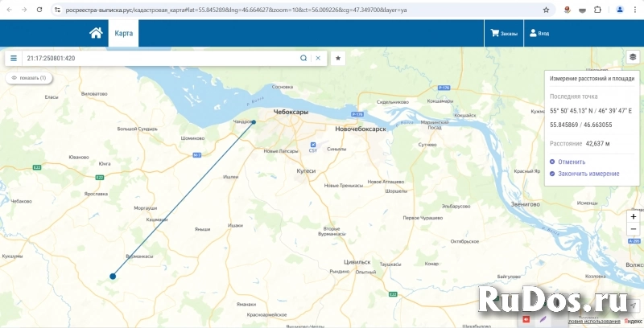This screenshot has height=328, width=644.
Task: Click the CSY airport icon
Action: [313, 145]
